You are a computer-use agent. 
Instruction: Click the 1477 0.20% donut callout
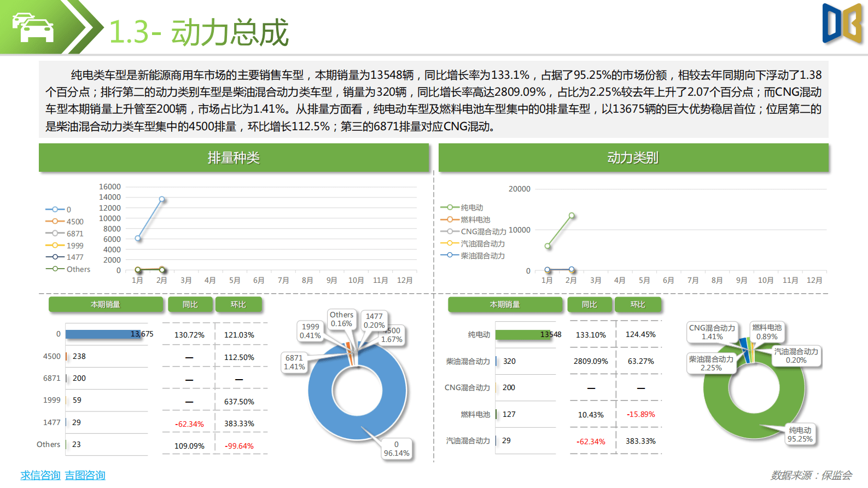tap(374, 321)
